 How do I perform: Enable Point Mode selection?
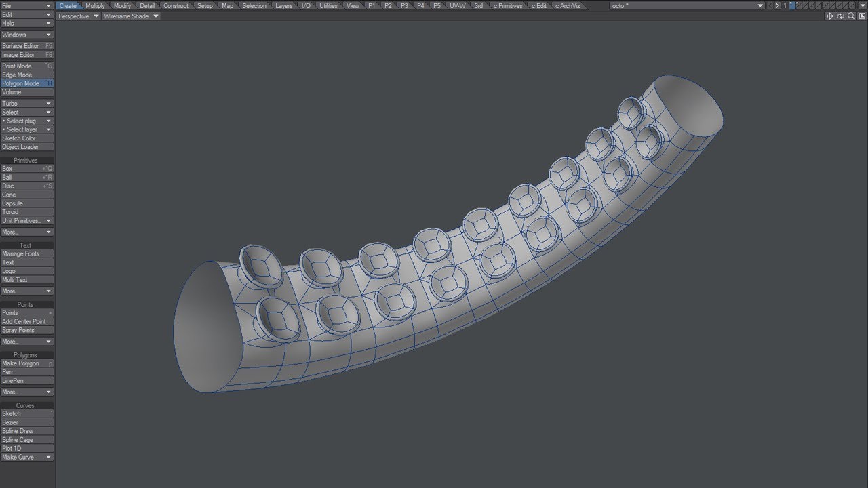pyautogui.click(x=27, y=66)
